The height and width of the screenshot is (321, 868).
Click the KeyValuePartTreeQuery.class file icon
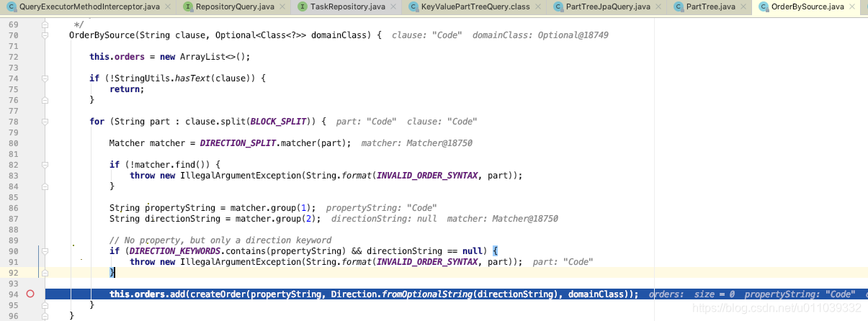click(413, 6)
